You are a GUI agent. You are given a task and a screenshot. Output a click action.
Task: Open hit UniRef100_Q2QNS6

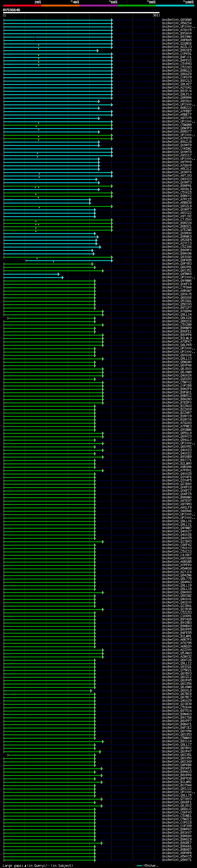(177, 43)
